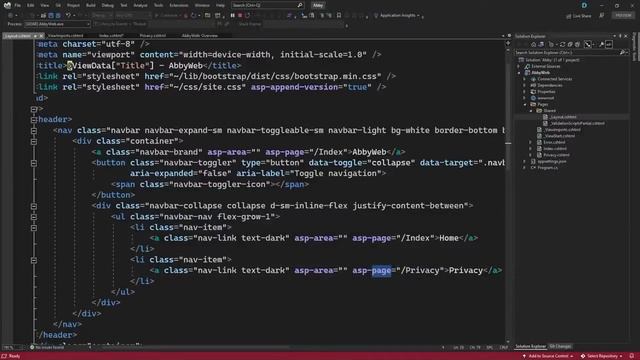Toggle Preview Selected Items in Solution Explorer
The width and height of the screenshot is (640, 360).
[x=609, y=44]
